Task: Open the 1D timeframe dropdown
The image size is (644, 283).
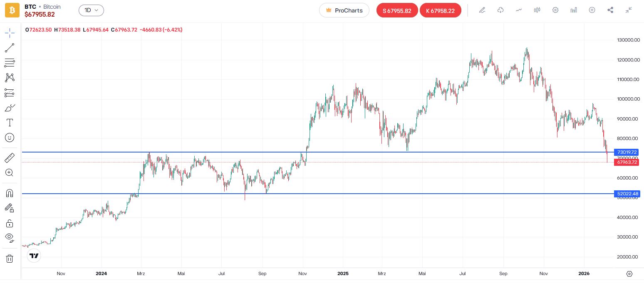Action: pos(91,10)
